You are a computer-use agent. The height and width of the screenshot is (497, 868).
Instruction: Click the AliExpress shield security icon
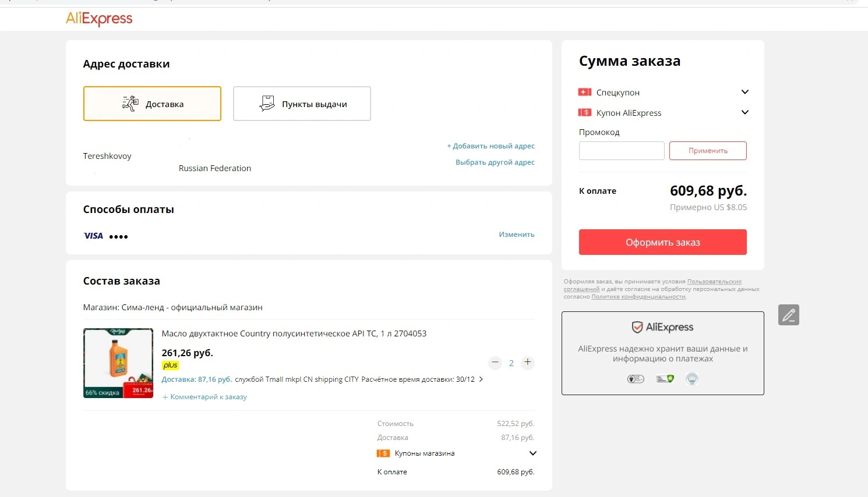pos(637,327)
